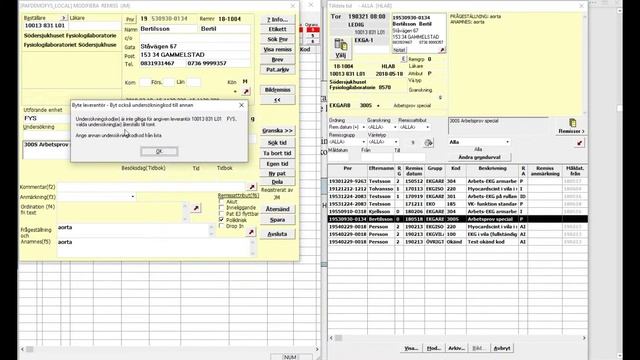Select the Kjellsson row in the list
This screenshot has width=640, height=360.
458,211
